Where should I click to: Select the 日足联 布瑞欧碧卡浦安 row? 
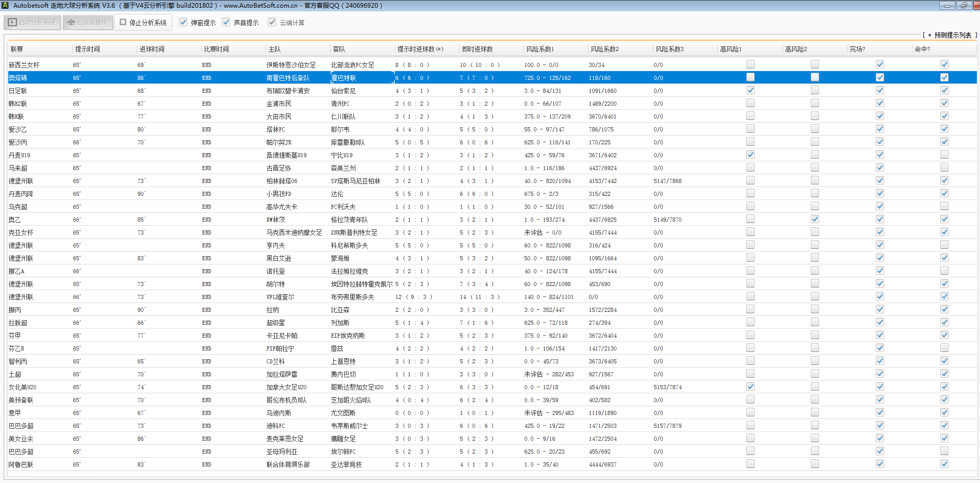(288, 91)
